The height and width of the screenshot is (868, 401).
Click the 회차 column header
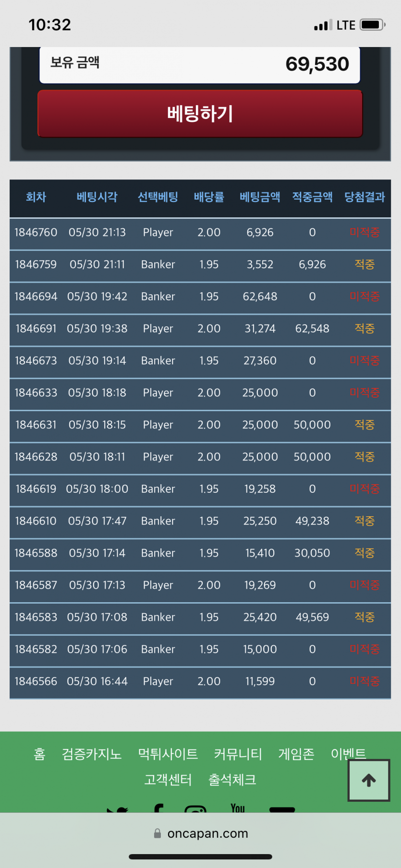36,197
